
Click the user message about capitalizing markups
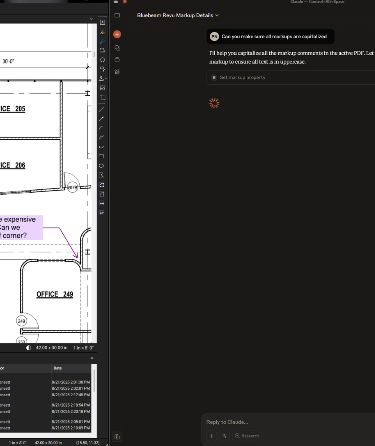[x=270, y=37]
